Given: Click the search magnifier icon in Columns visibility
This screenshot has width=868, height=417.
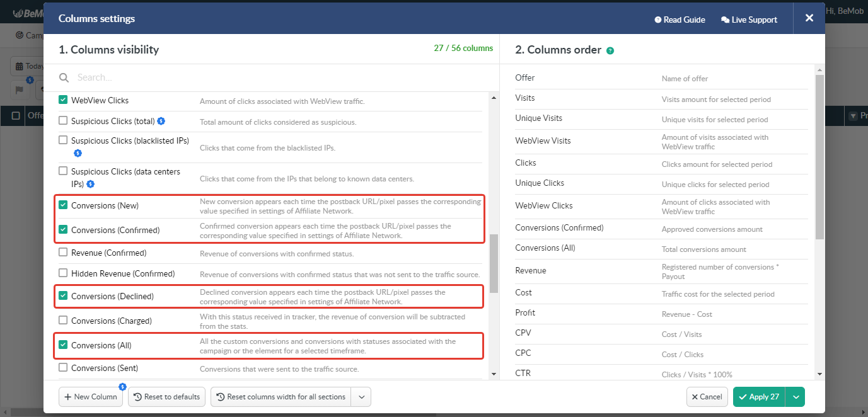Looking at the screenshot, I should (x=64, y=77).
